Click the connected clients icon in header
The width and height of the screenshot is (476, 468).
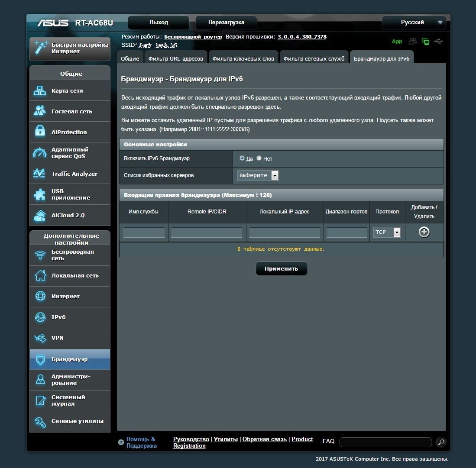click(413, 42)
